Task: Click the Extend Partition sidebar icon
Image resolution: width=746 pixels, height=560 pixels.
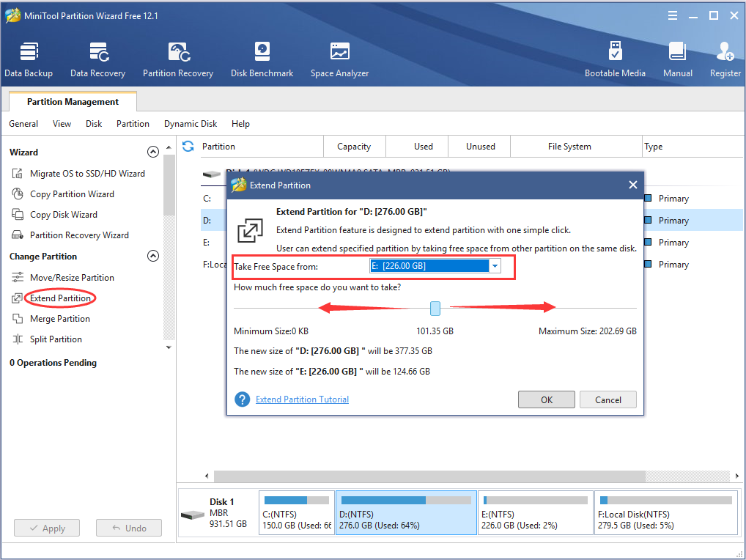Action: tap(17, 298)
